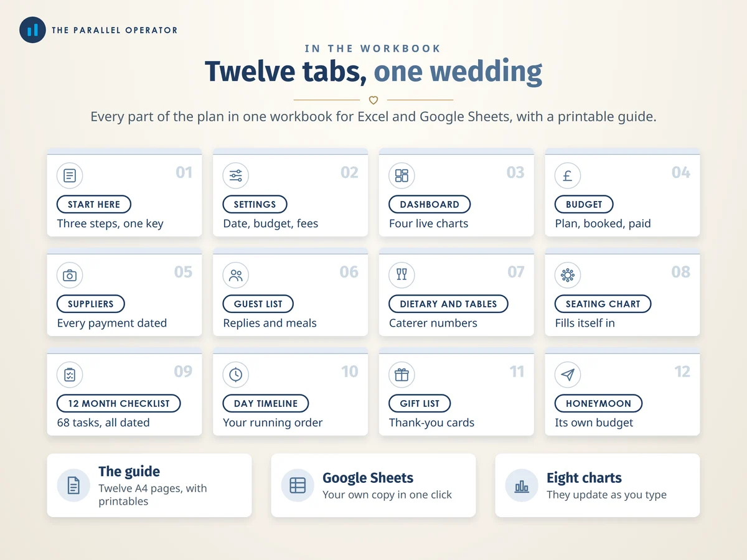This screenshot has height=560, width=747.
Task: Select the SETTINGS tab pill
Action: click(255, 204)
